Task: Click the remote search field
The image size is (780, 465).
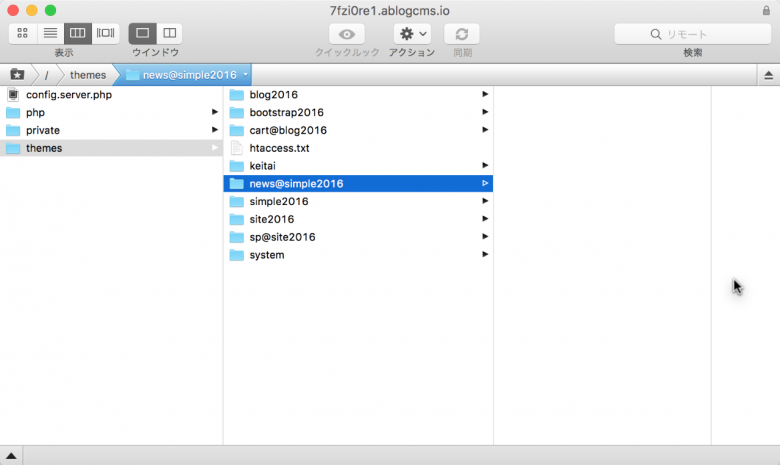Action: click(692, 34)
